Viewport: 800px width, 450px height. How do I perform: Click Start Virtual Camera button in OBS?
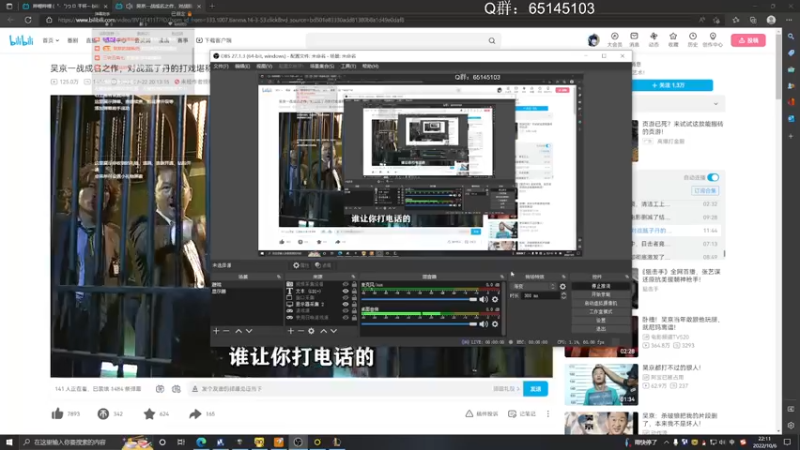[601, 303]
